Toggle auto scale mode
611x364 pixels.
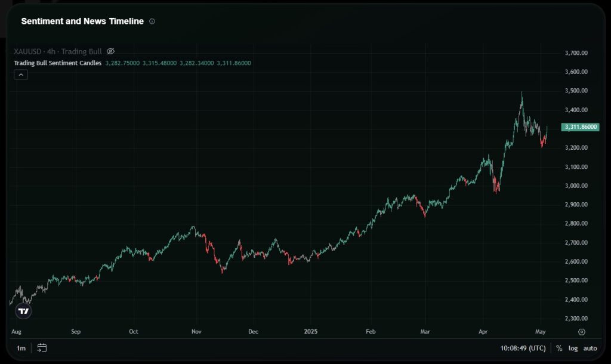point(590,348)
